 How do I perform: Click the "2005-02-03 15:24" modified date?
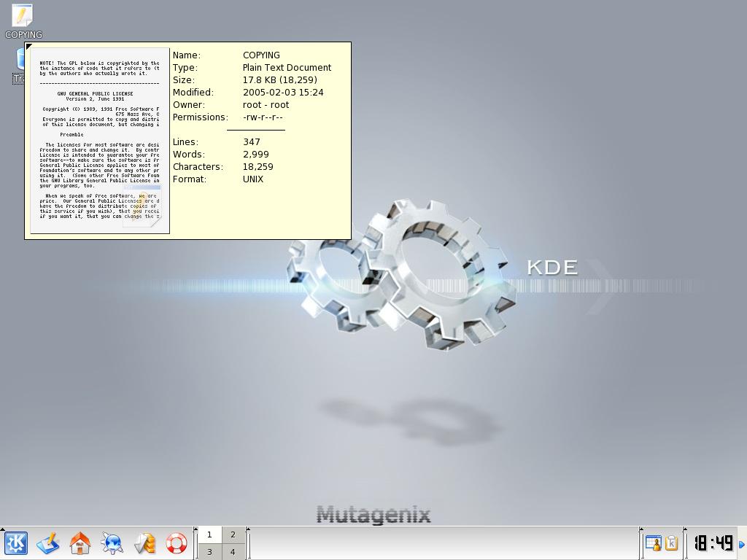283,93
